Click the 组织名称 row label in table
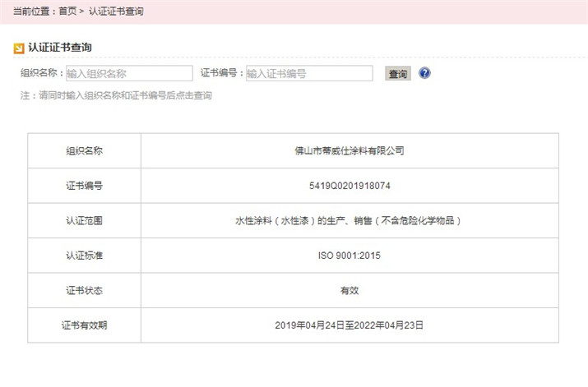 pyautogui.click(x=85, y=150)
